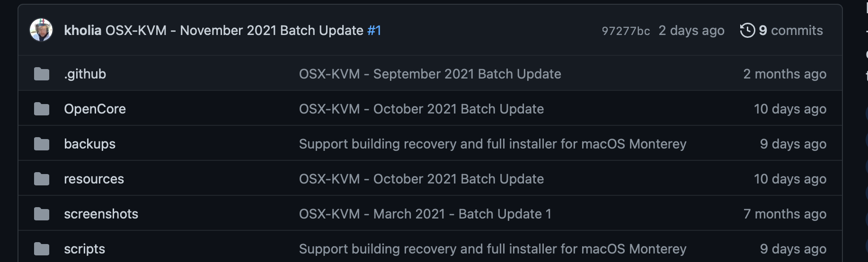
Task: Browse the screenshots folder
Action: (101, 214)
